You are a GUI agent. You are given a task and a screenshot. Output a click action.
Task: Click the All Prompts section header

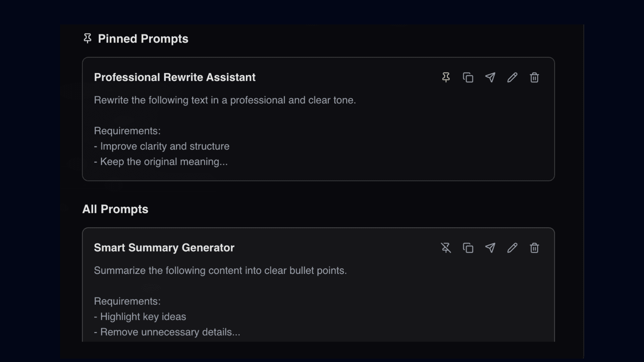tap(115, 209)
